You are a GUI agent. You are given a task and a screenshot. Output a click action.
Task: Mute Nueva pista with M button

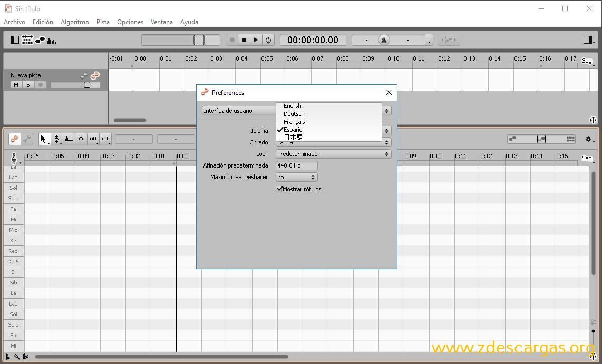16,85
